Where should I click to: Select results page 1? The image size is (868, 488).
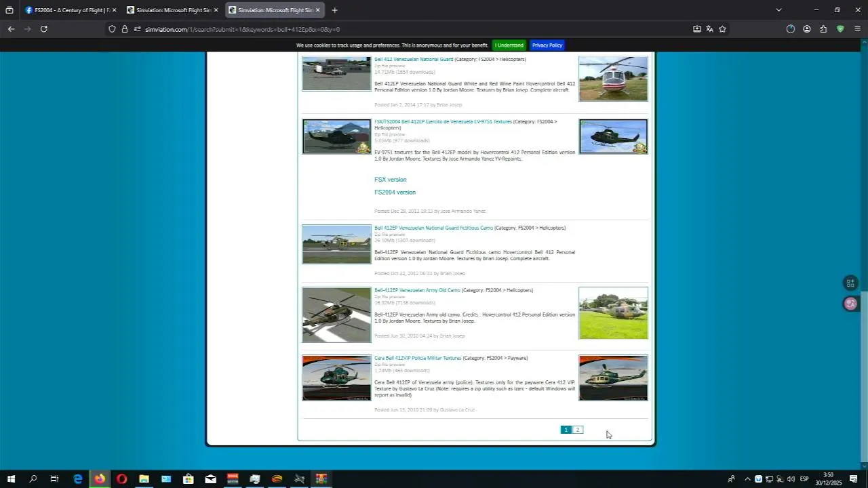coord(566,430)
